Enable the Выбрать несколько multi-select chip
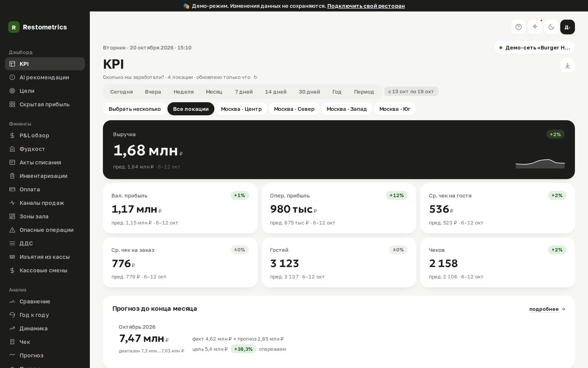588x368 pixels. (x=135, y=109)
